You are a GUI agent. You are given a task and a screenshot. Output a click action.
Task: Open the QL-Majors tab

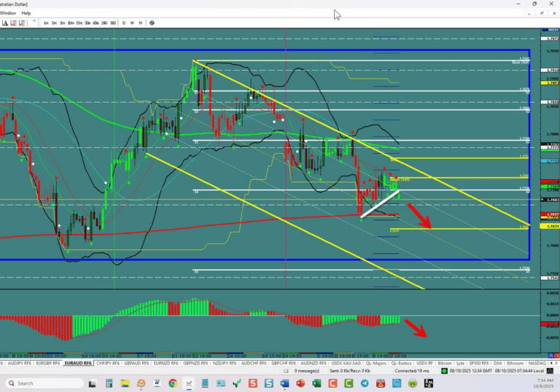[x=376, y=363]
